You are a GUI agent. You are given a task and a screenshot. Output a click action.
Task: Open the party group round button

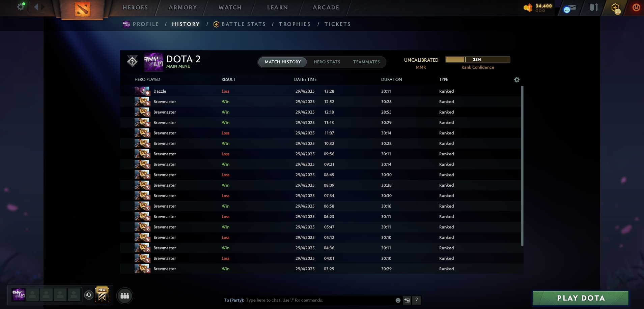(125, 296)
